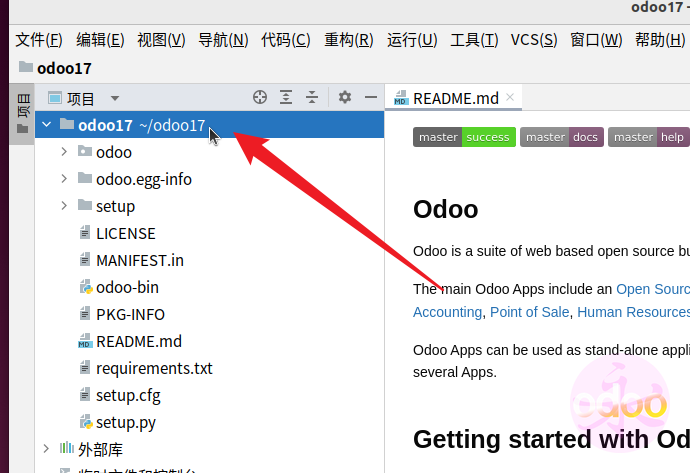The width and height of the screenshot is (690, 473).
Task: Click the PKG-INFO file icon
Action: tap(84, 314)
